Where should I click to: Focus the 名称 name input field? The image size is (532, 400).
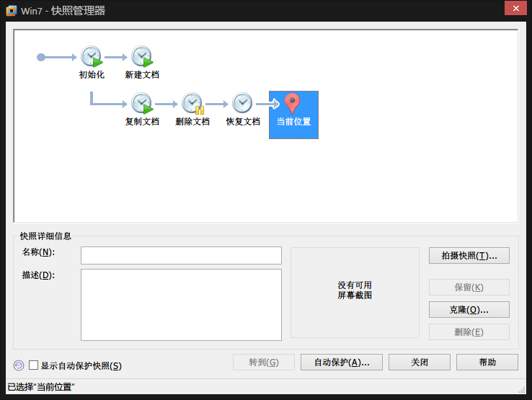181,255
